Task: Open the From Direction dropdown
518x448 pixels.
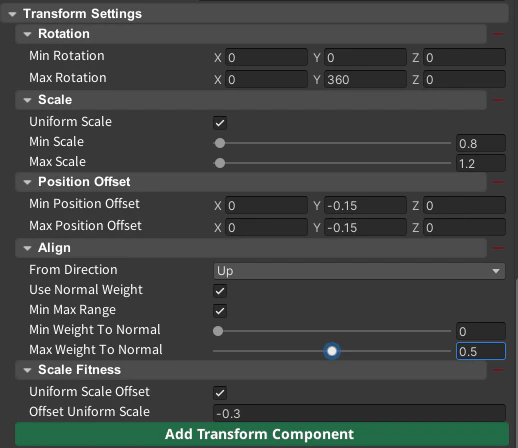Action: (x=359, y=271)
